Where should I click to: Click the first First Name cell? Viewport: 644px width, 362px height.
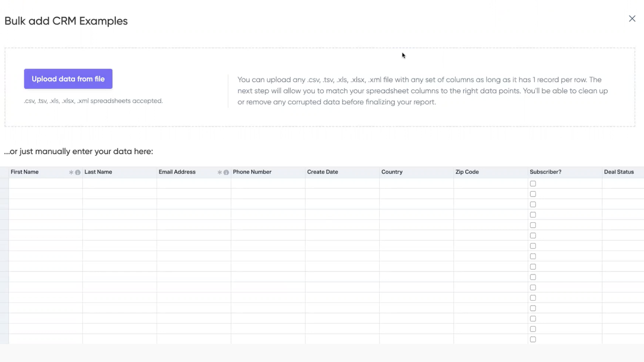[x=44, y=184]
